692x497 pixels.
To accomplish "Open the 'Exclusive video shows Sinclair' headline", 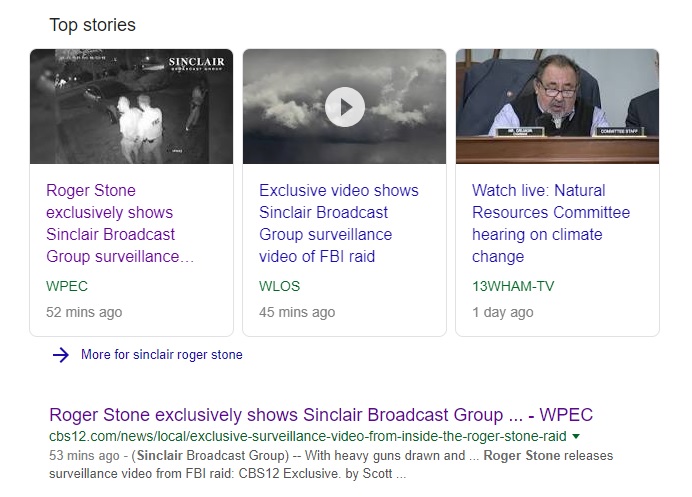I will [338, 223].
